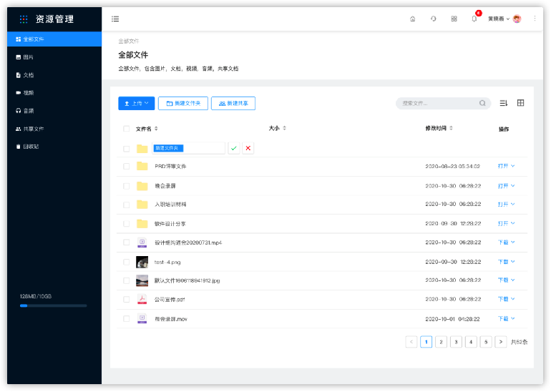551x392 pixels.
Task: Check the box for 软件设计分享
Action: 126,224
